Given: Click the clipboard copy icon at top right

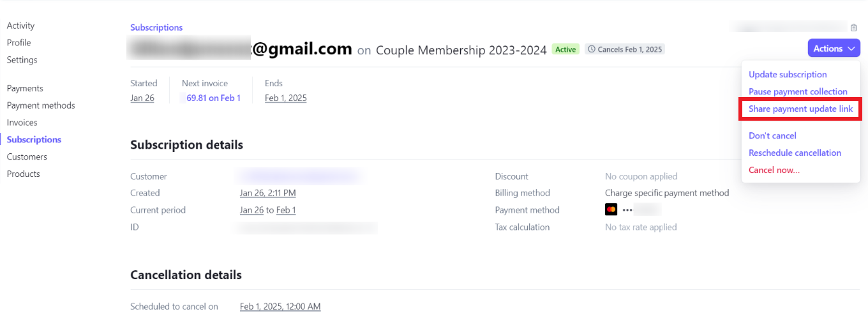Looking at the screenshot, I should (x=853, y=27).
